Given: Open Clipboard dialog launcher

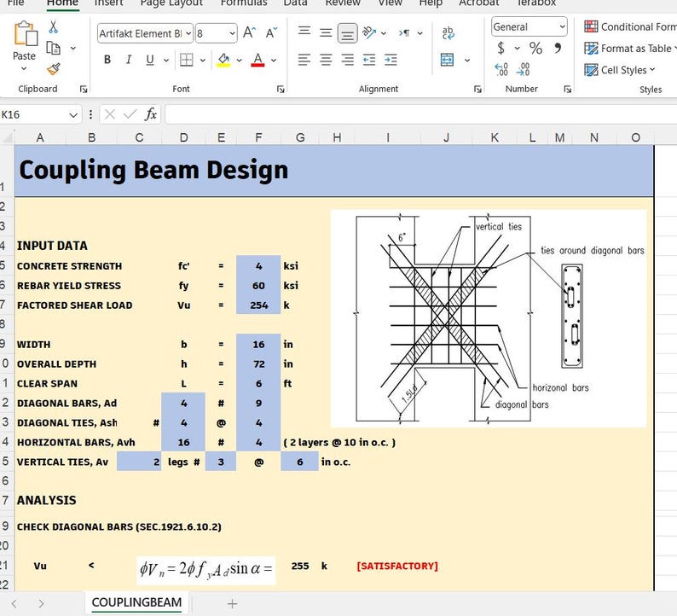Looking at the screenshot, I should point(84,89).
